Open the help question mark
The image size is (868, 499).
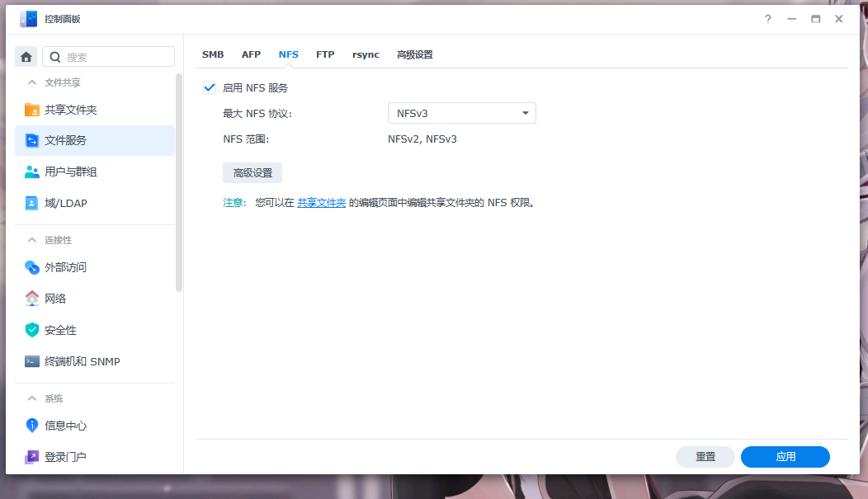coord(767,18)
